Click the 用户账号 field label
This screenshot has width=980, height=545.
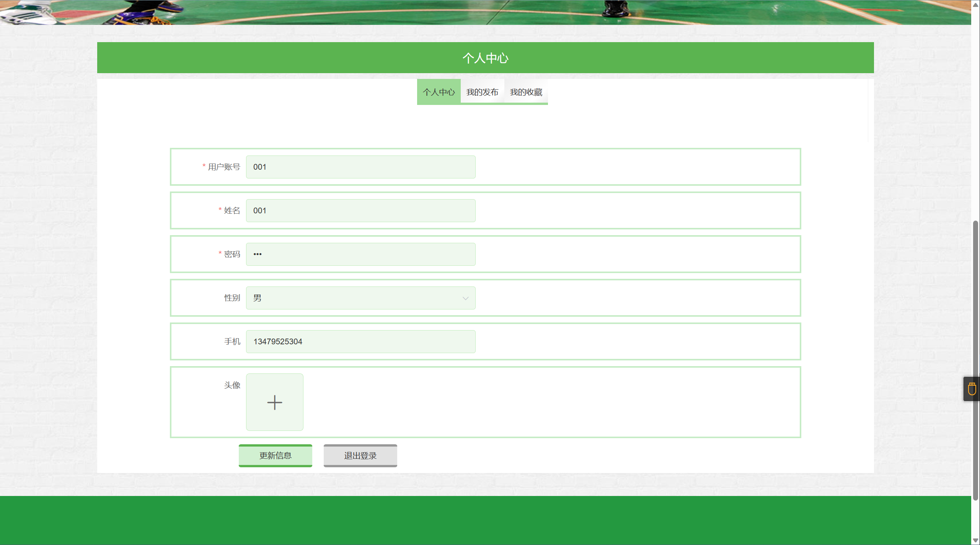(x=224, y=167)
